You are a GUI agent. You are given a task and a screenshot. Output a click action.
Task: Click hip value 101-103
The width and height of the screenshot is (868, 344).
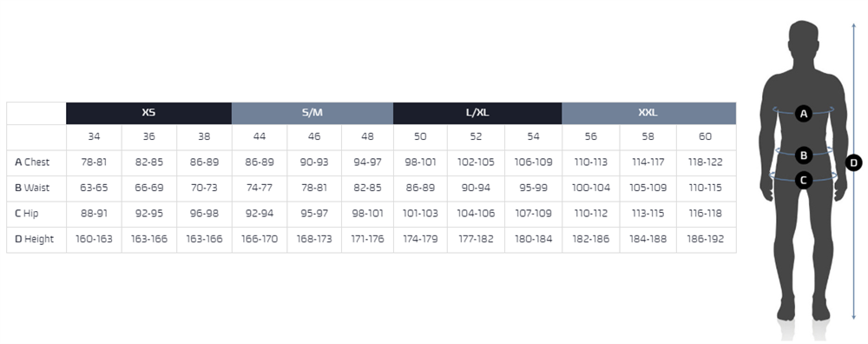(x=420, y=214)
